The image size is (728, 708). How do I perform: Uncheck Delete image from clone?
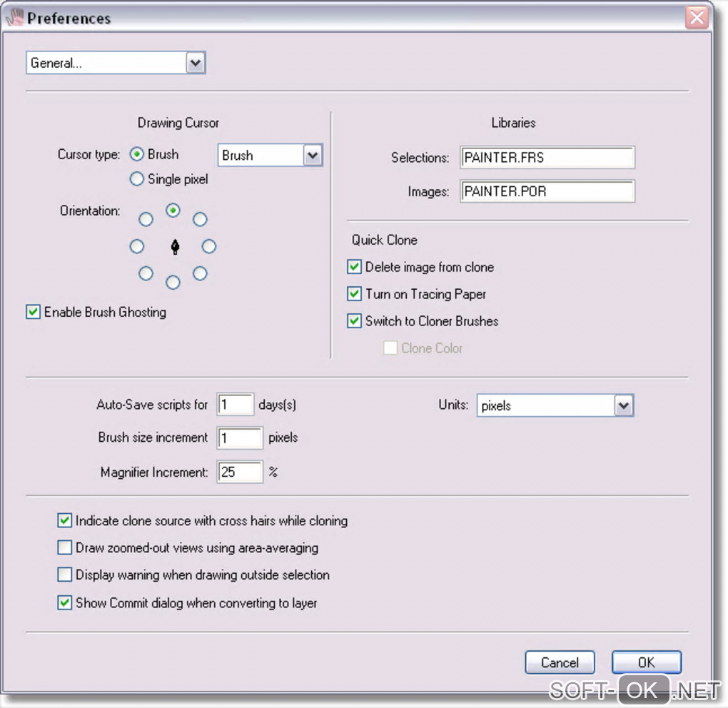(x=354, y=267)
